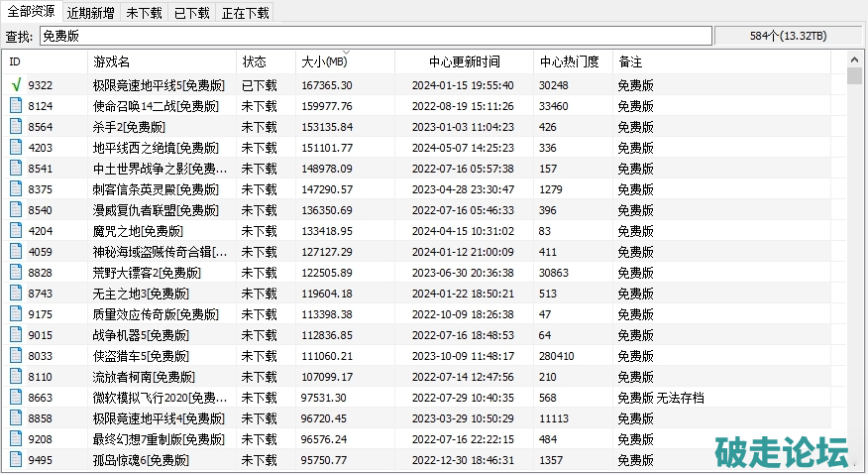Select the document icon for ID 8564
868x474 pixels.
point(16,127)
